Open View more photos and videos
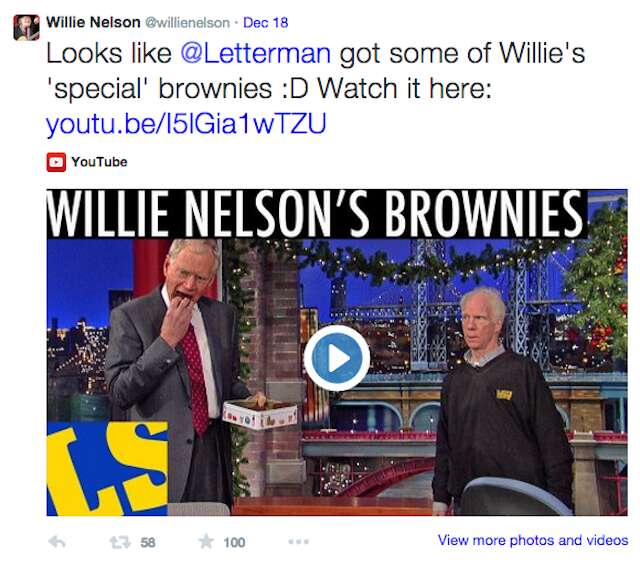Screen dimensions: 640x565 click(533, 540)
